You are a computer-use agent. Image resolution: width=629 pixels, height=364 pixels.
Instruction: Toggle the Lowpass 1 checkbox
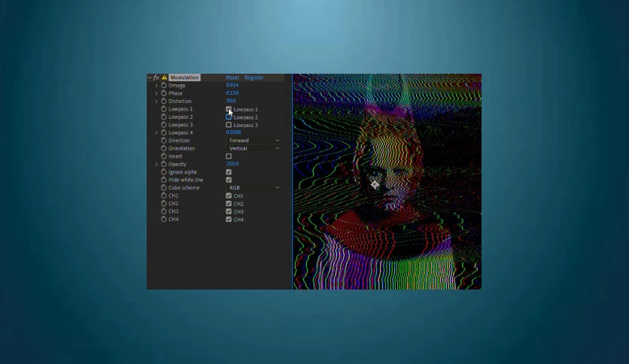(x=229, y=109)
